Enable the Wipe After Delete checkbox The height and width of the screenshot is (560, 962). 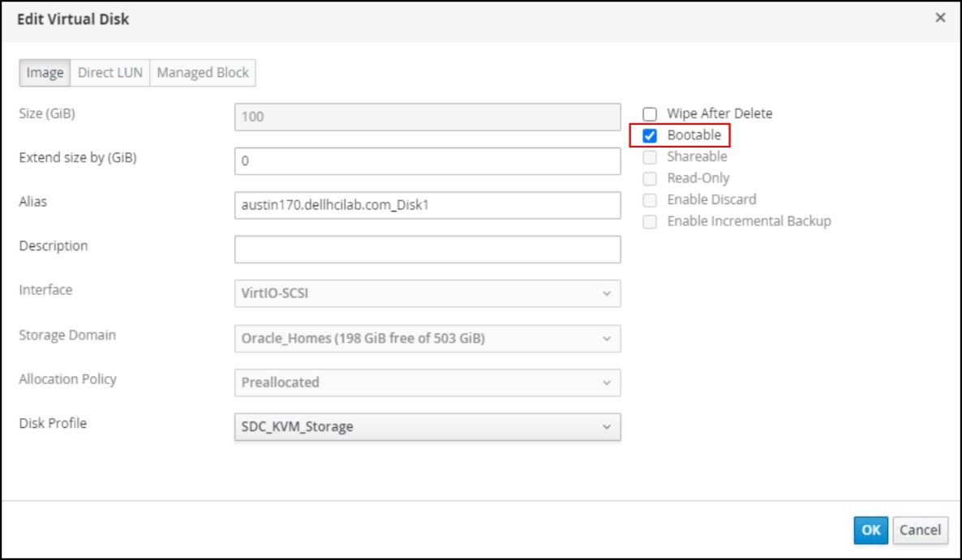pos(650,114)
